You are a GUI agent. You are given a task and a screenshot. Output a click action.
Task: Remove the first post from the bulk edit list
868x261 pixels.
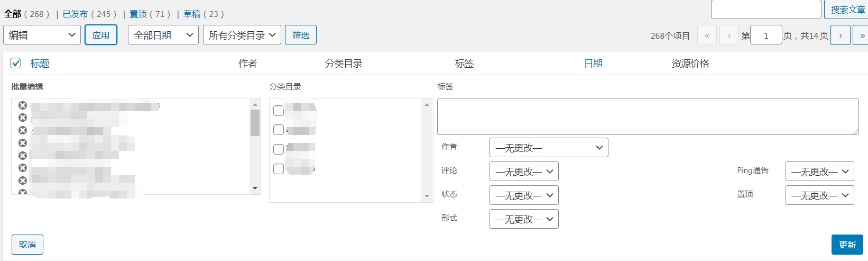point(23,105)
